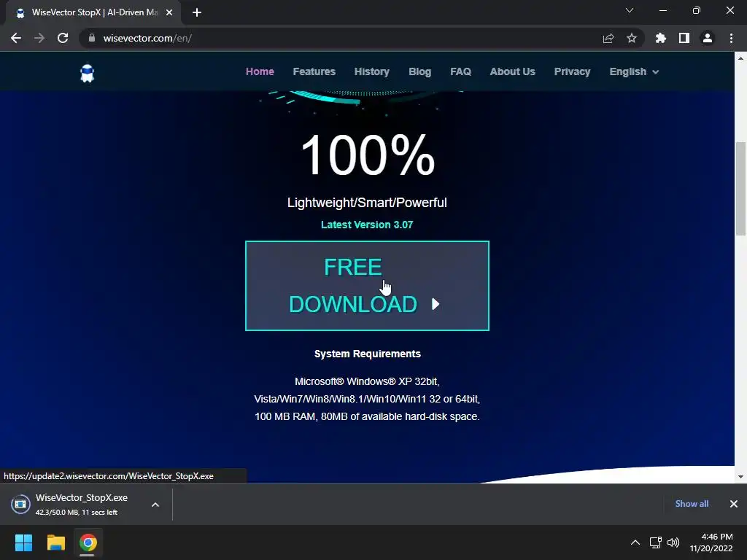Open File Explorer from the taskbar
This screenshot has height=560, width=747.
tap(55, 542)
